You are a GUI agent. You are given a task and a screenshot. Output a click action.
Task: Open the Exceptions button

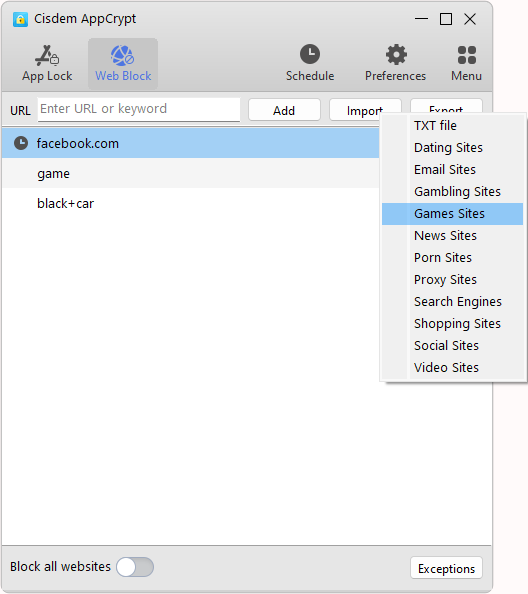446,568
